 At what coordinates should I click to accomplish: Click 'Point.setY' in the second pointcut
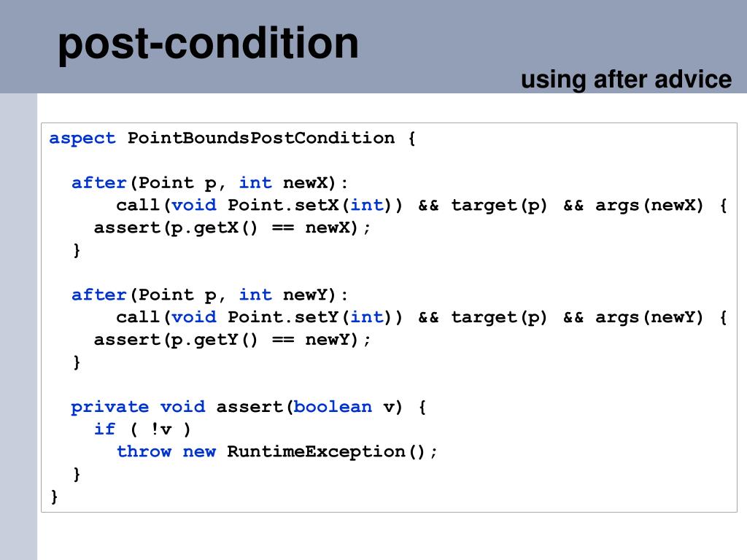click(284, 317)
